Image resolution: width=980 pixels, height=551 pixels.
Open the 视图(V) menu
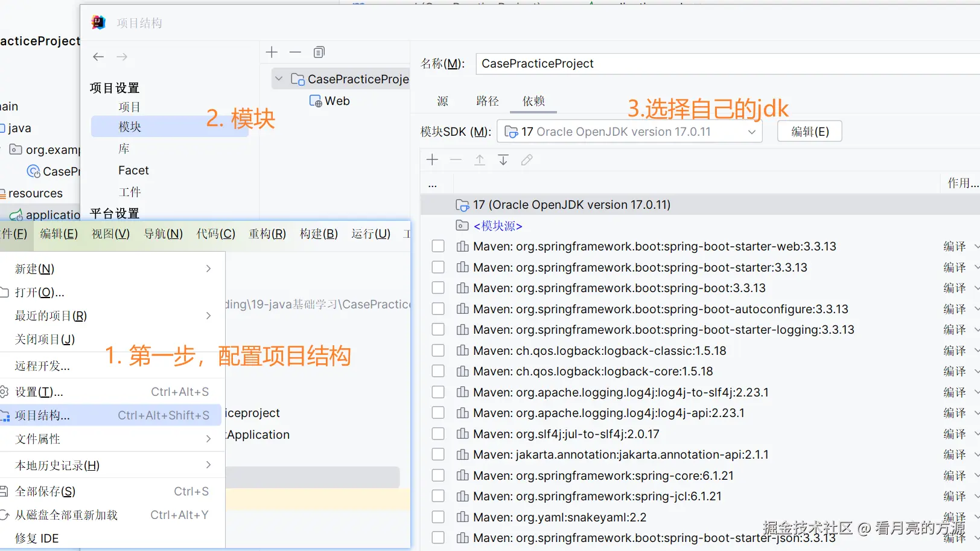[x=110, y=234]
